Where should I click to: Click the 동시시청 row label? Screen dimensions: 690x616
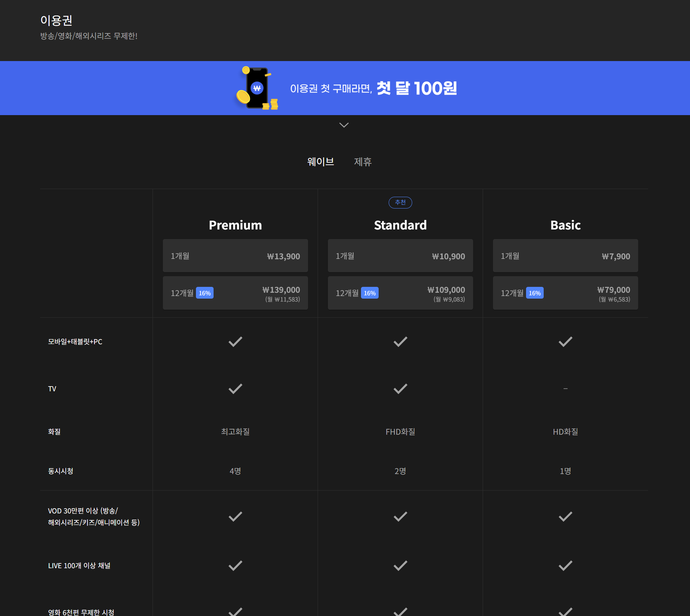pyautogui.click(x=61, y=471)
